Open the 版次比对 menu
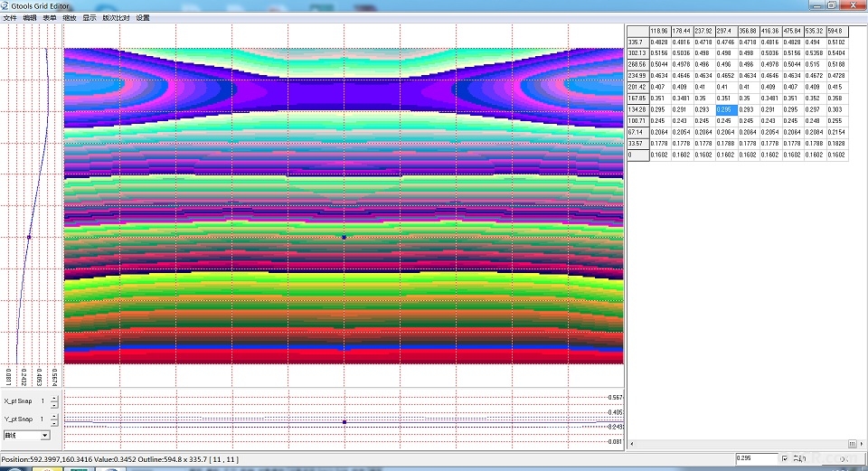The image size is (868, 471). (x=117, y=18)
